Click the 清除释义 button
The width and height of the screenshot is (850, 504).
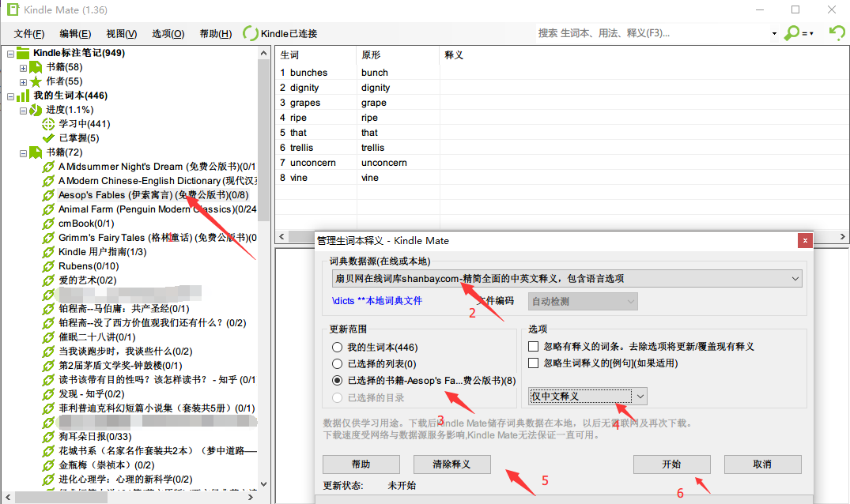[451, 465]
